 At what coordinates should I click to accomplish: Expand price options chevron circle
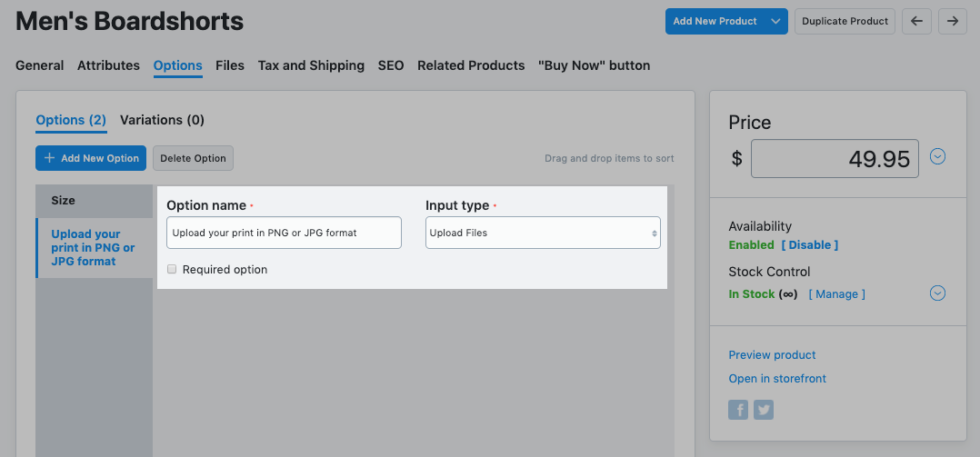[937, 156]
